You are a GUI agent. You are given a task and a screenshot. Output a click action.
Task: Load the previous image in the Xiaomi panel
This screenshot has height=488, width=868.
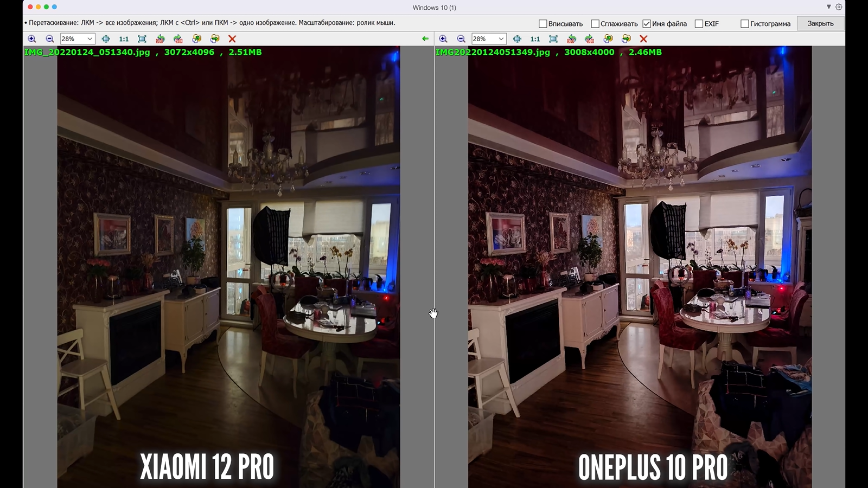tap(196, 39)
